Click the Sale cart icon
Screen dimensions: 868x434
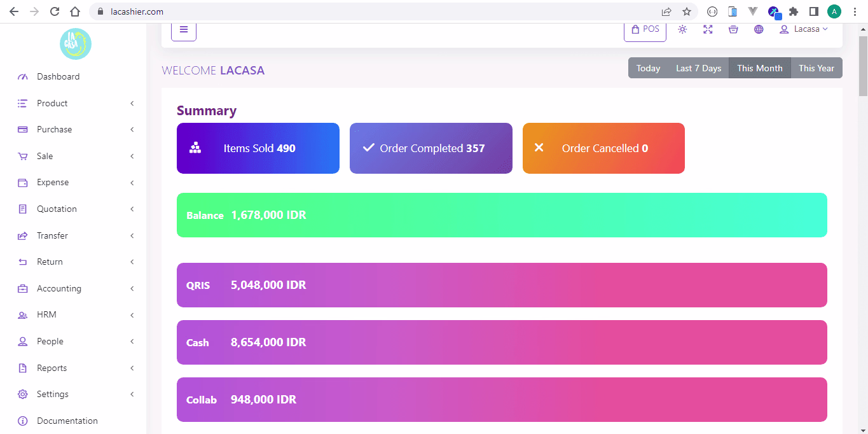(x=23, y=157)
